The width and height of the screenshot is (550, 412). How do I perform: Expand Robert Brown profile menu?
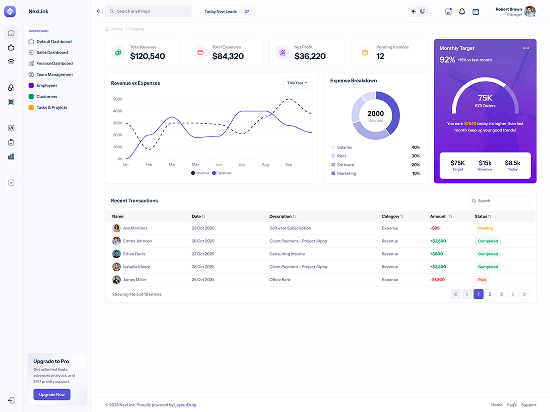click(x=515, y=11)
